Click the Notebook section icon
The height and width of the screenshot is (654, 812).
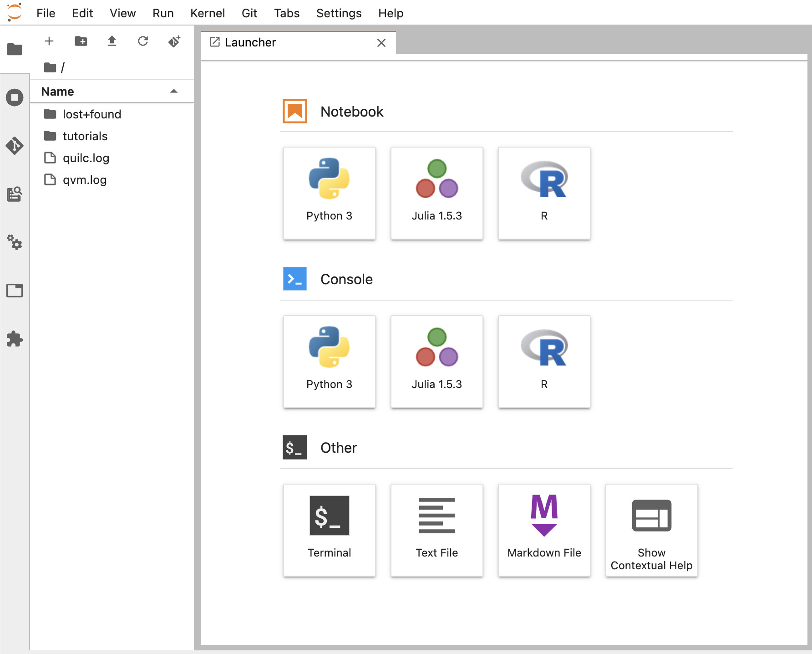pos(295,111)
